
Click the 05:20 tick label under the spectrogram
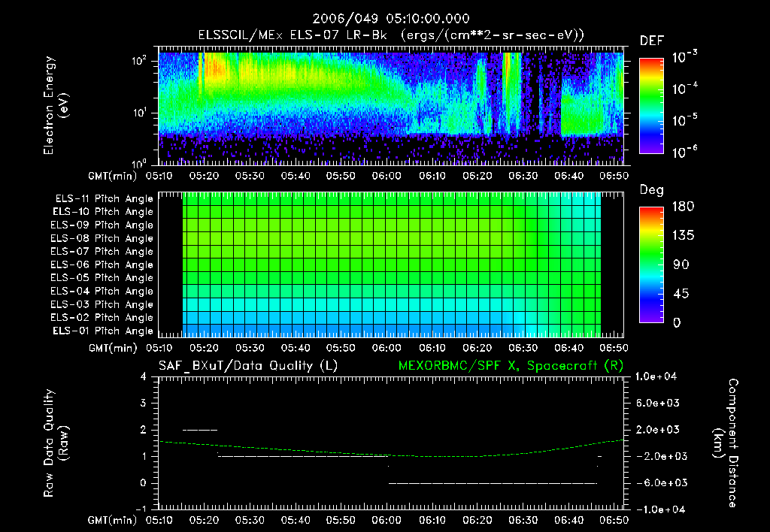click(205, 176)
